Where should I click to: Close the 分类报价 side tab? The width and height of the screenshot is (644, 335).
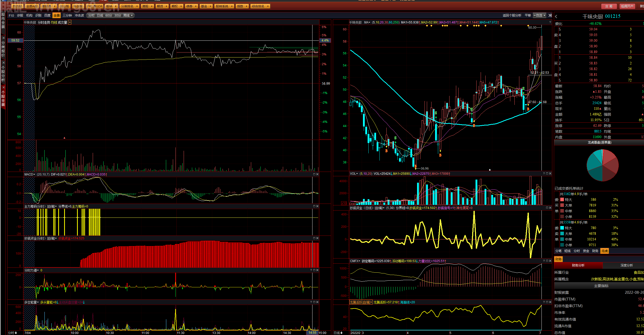point(3,38)
